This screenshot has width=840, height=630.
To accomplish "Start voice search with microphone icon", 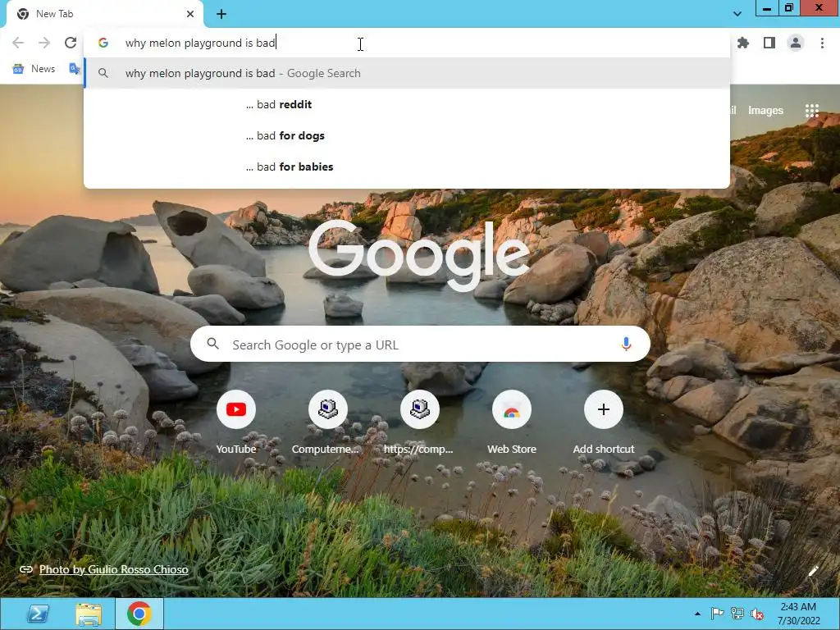I will pos(626,344).
